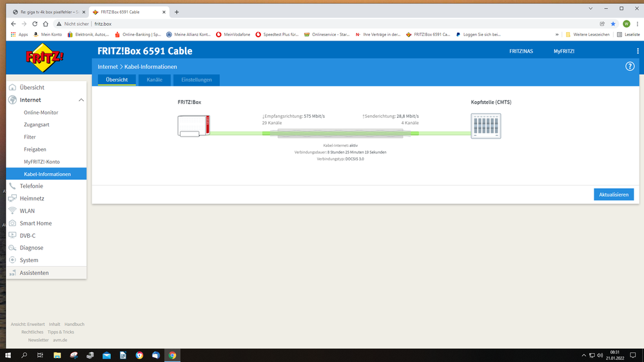
Task: Go back in browser
Action: (13, 24)
